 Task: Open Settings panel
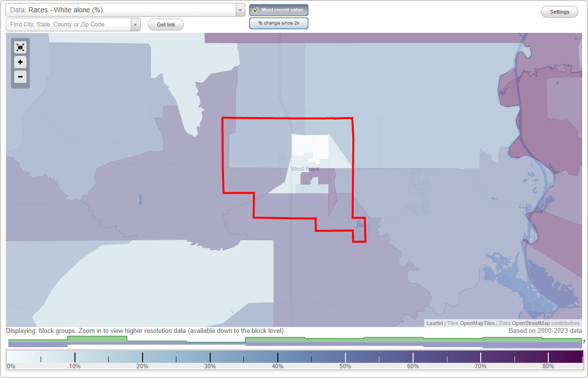click(559, 11)
